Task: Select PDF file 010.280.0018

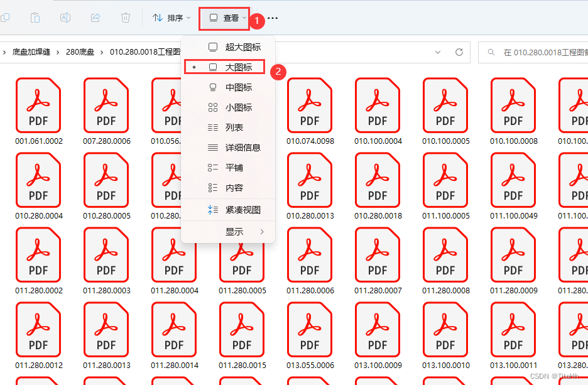Action: [x=378, y=186]
